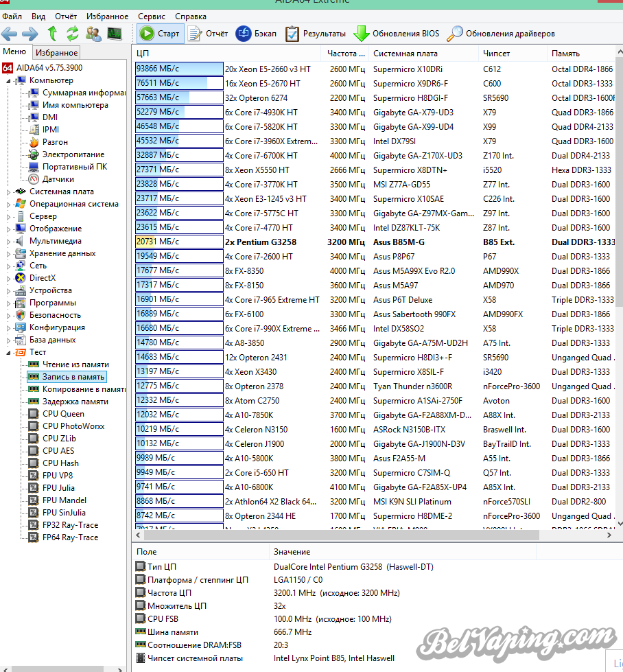623x672 pixels.
Task: Select Запись в память test
Action: point(67,377)
